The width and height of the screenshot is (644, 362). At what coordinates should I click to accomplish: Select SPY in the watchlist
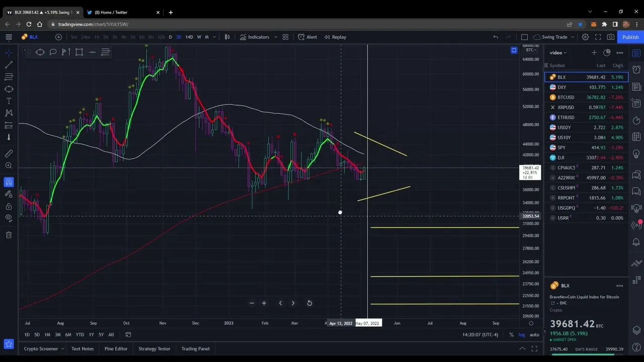pyautogui.click(x=586, y=147)
